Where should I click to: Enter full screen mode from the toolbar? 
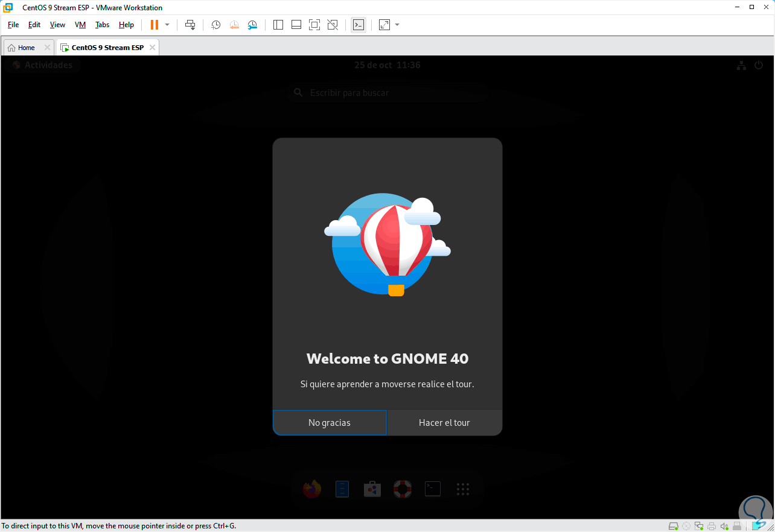click(x=314, y=25)
